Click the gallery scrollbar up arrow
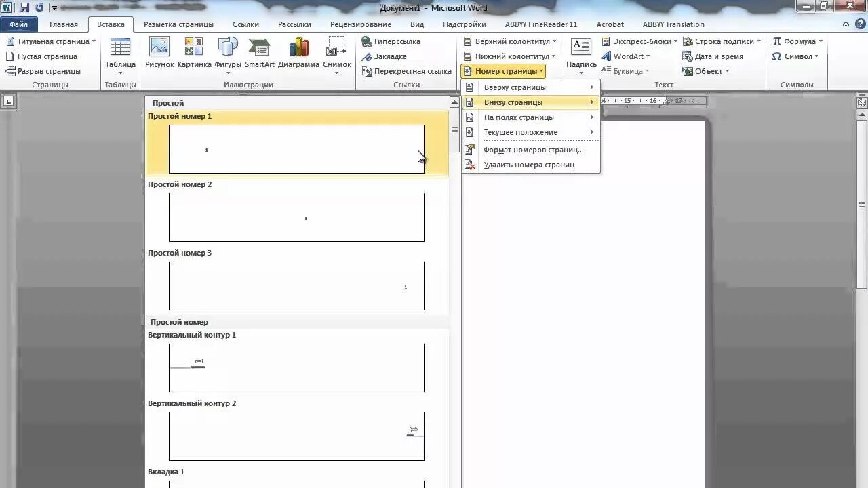The image size is (868, 488). point(454,102)
